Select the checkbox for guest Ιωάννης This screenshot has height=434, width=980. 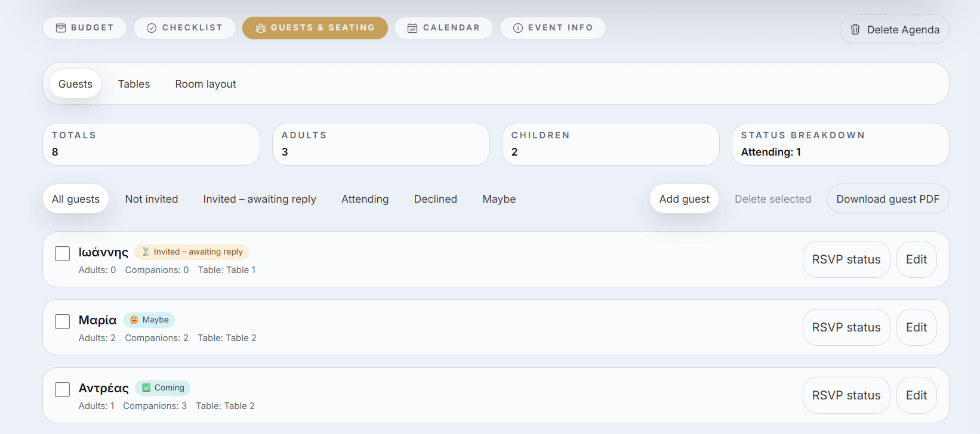pos(63,254)
